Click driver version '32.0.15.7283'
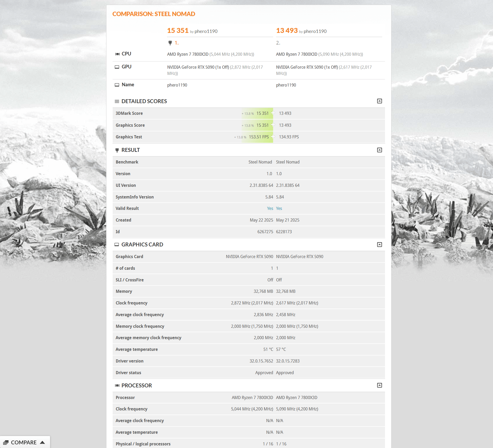 [288, 361]
